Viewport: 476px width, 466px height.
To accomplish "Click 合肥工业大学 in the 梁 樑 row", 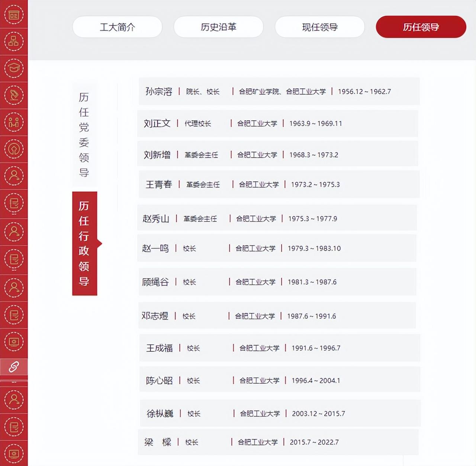I will [258, 442].
